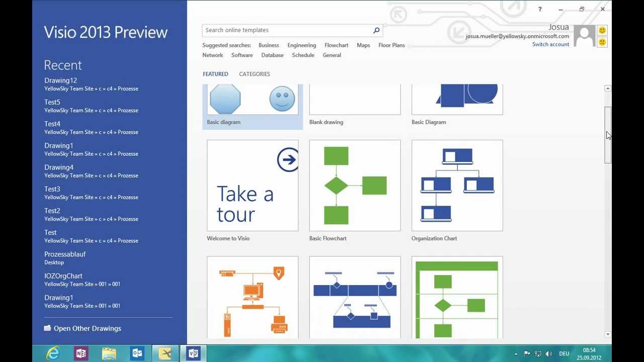Click the Flowchart suggested search
644x362 pixels.
point(337,45)
